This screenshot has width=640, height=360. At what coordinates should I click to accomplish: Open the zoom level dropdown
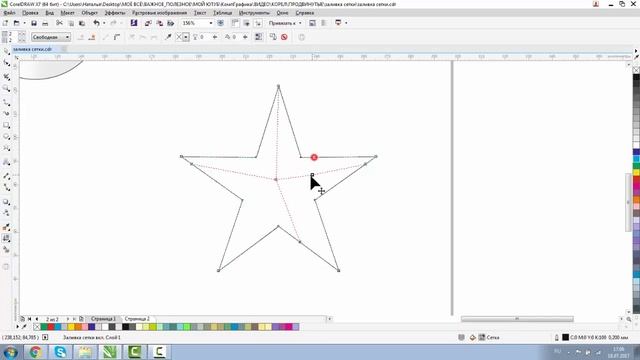(x=211, y=23)
